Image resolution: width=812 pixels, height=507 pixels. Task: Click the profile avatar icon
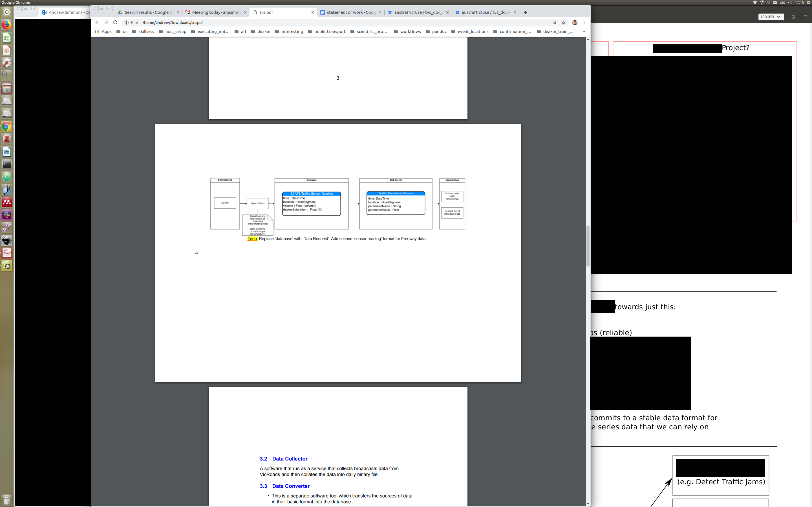(x=574, y=23)
